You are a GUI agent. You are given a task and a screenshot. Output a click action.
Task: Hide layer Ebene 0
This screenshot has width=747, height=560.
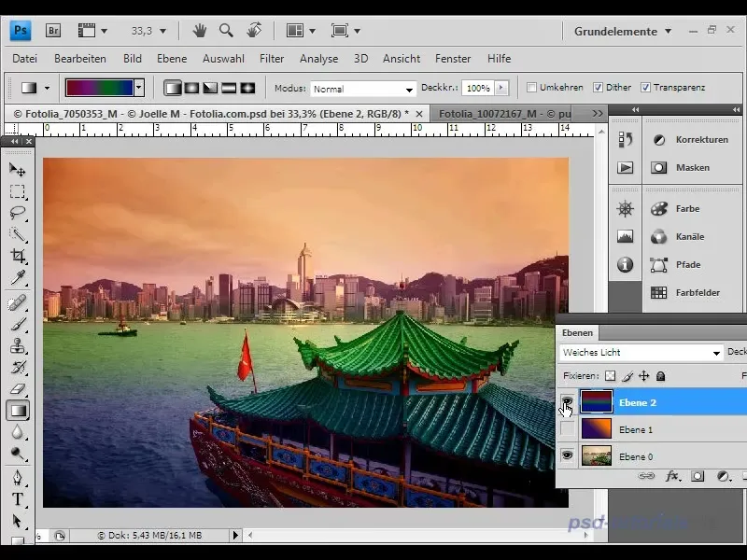tap(567, 455)
